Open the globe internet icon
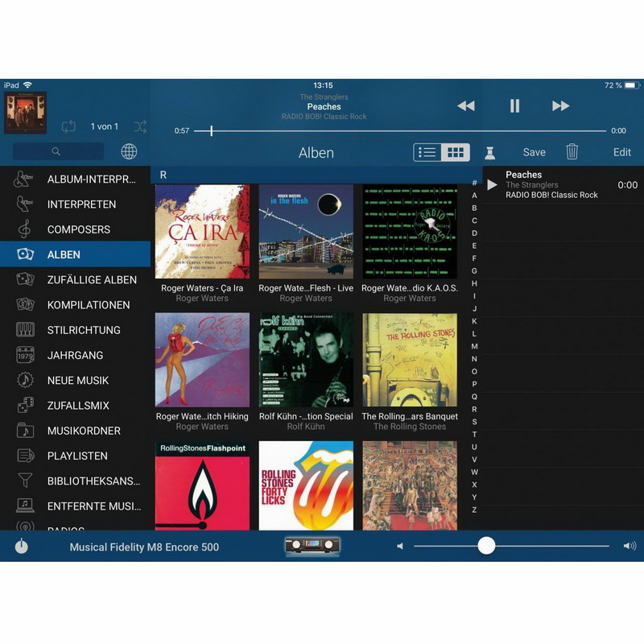The width and height of the screenshot is (644, 644). pyautogui.click(x=129, y=151)
